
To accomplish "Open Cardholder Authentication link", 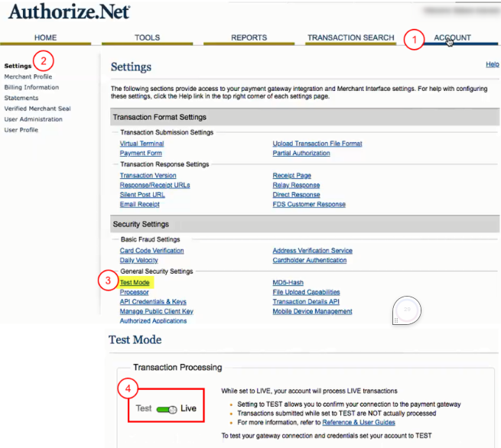I will pos(310,260).
